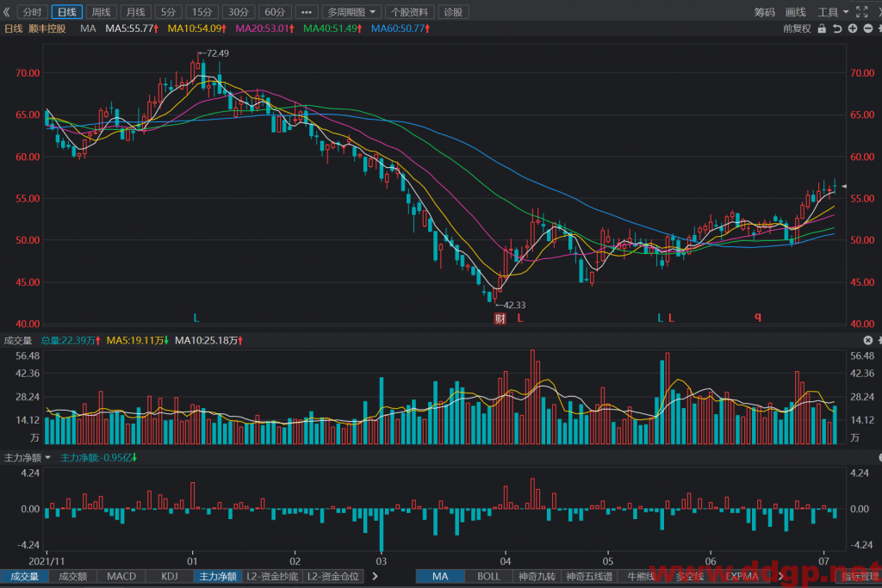
Task: Click the cyan L marker before June
Action: 661,319
